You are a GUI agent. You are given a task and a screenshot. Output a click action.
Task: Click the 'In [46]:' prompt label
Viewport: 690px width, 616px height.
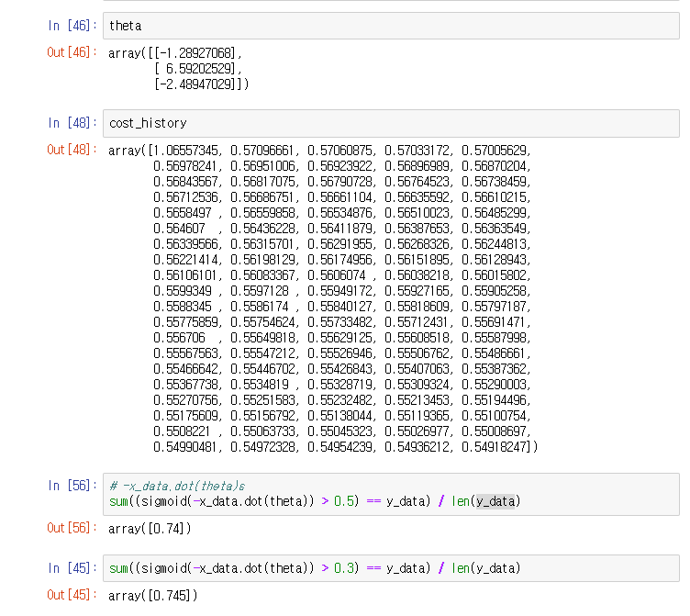(72, 26)
